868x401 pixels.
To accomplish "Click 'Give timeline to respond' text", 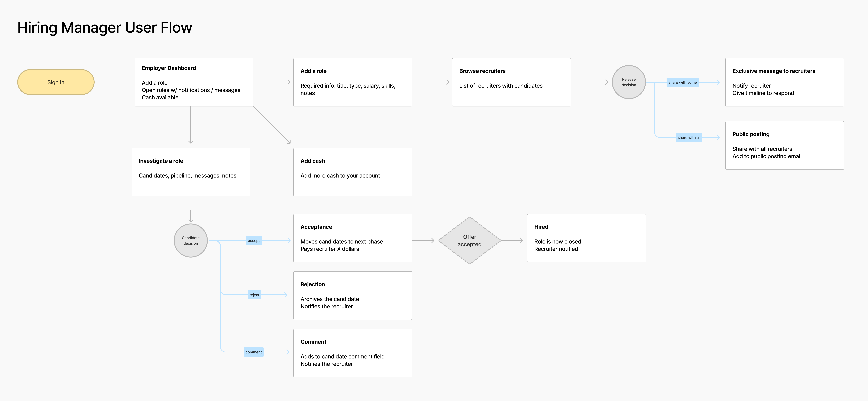I will pyautogui.click(x=763, y=93).
